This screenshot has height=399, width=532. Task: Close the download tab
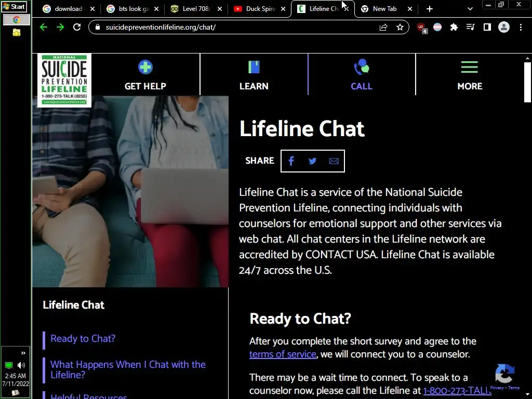tap(92, 9)
